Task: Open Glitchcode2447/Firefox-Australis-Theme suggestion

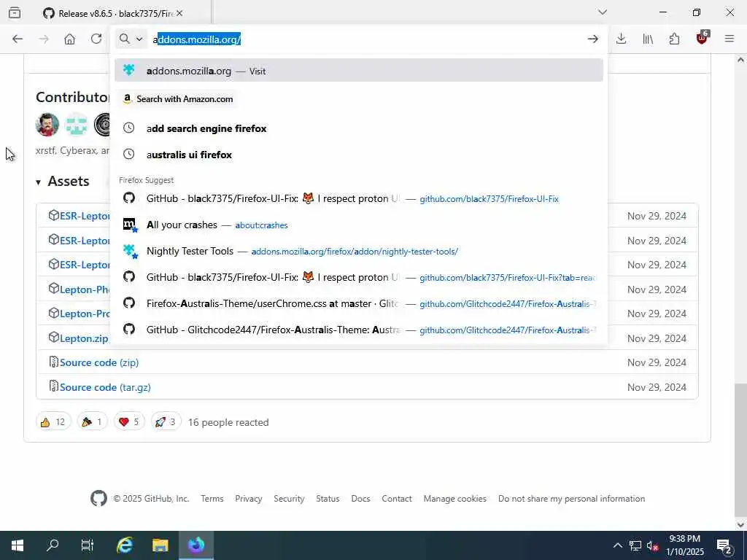Action: click(x=359, y=330)
